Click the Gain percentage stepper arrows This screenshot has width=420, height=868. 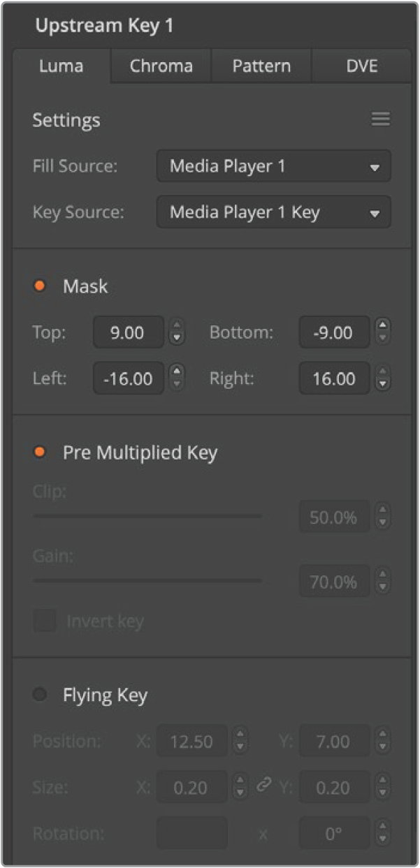click(x=382, y=580)
